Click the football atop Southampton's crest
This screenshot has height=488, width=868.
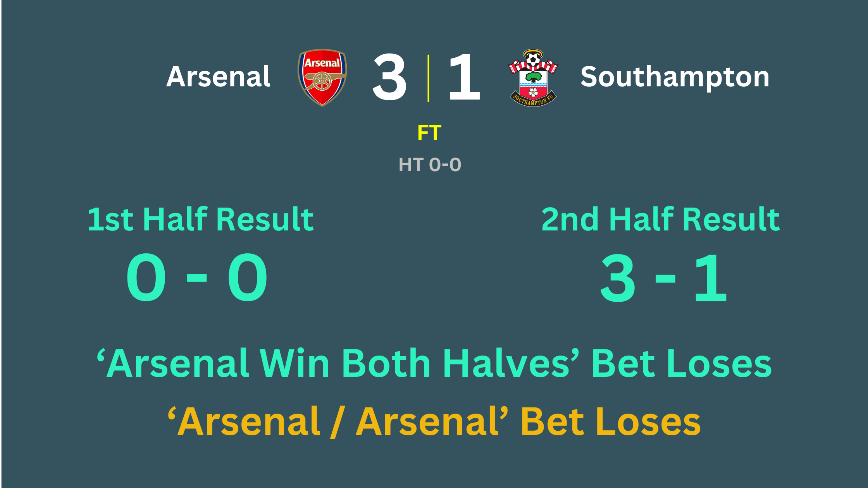(x=533, y=60)
